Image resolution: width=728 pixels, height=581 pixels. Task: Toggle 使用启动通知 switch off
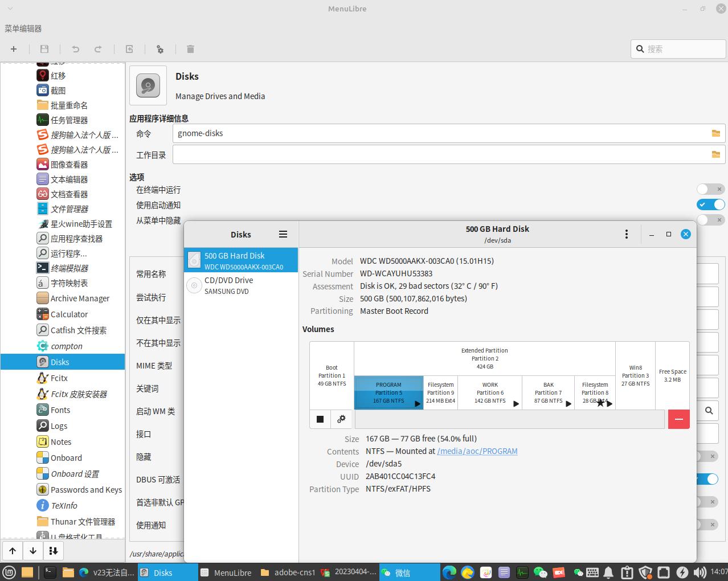coord(710,204)
